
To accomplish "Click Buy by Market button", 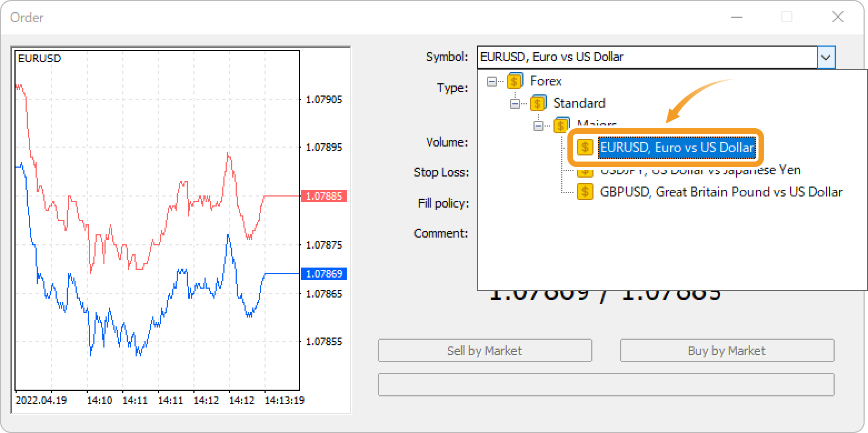I will [x=727, y=351].
